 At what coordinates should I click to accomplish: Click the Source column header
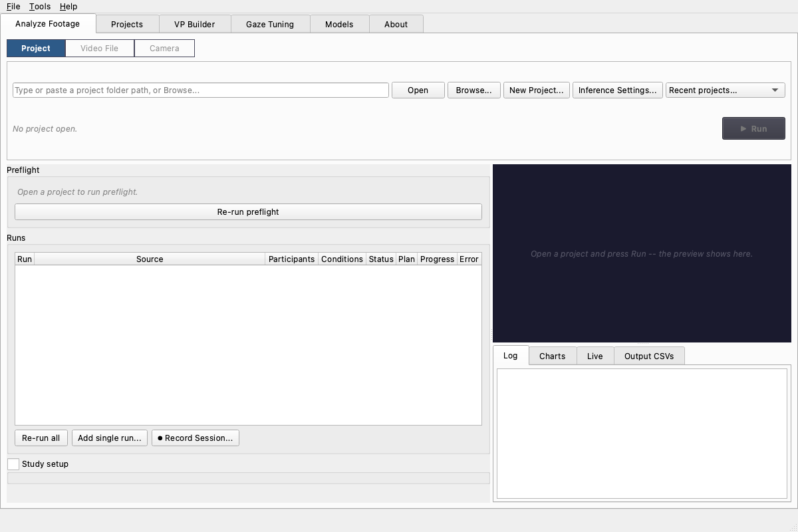(150, 259)
